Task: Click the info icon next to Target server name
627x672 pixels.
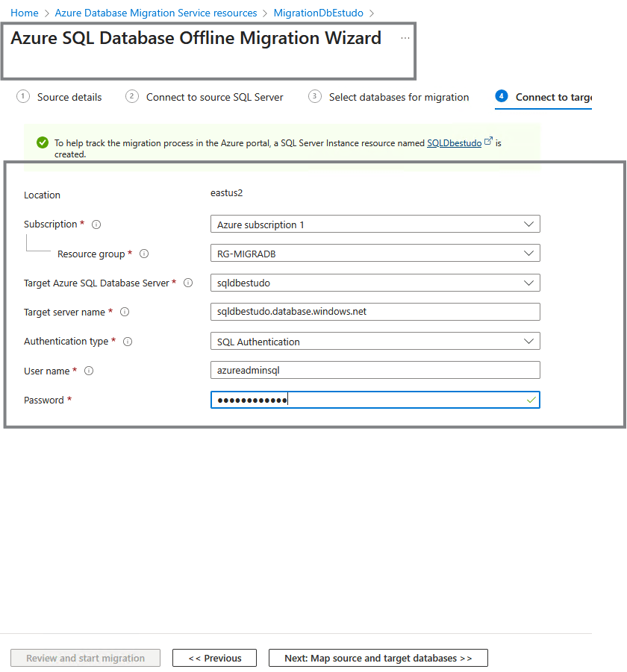Action: (x=125, y=312)
